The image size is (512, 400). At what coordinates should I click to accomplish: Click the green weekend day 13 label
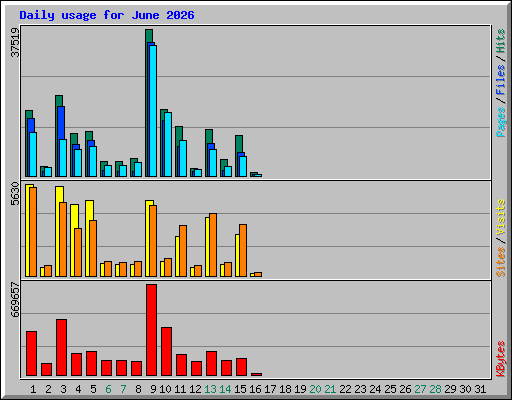(x=210, y=389)
